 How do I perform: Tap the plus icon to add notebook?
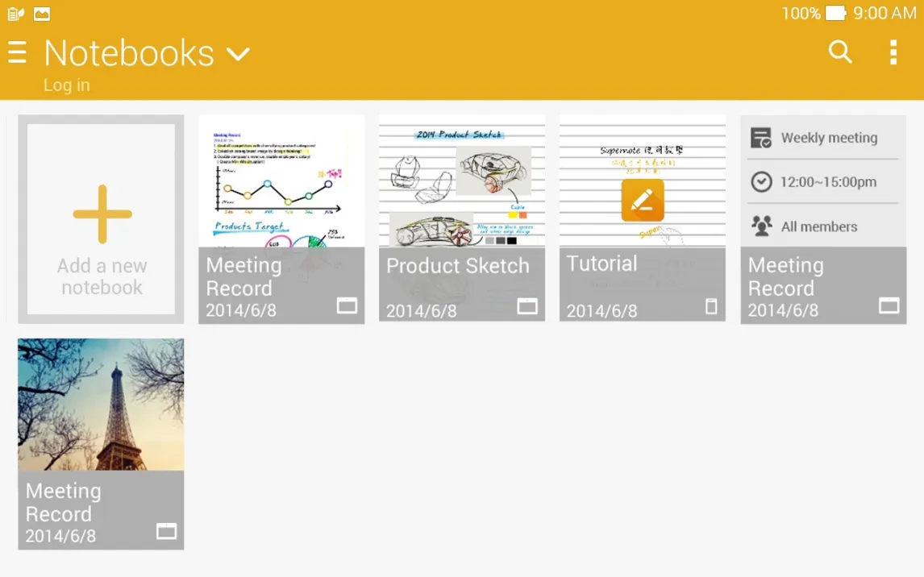tap(102, 214)
